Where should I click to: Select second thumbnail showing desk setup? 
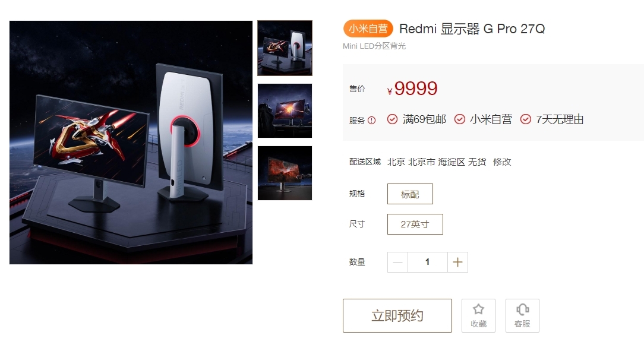(285, 110)
